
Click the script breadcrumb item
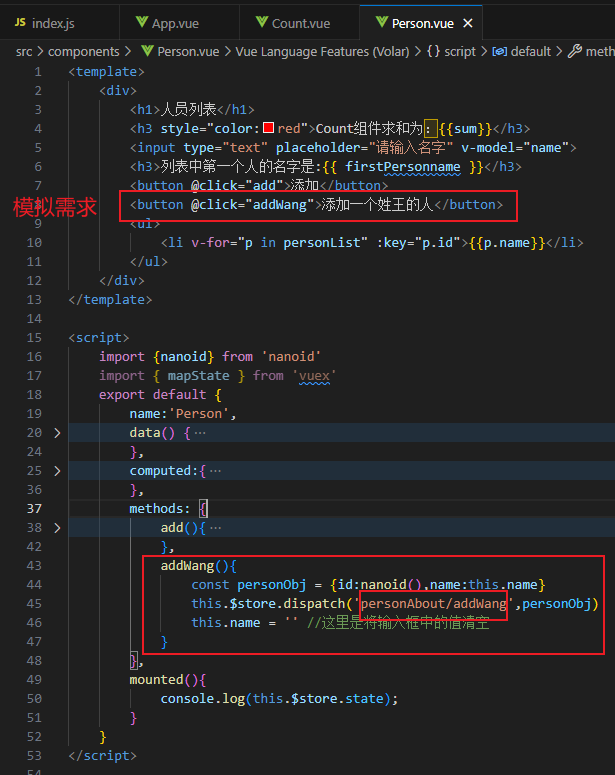460,51
